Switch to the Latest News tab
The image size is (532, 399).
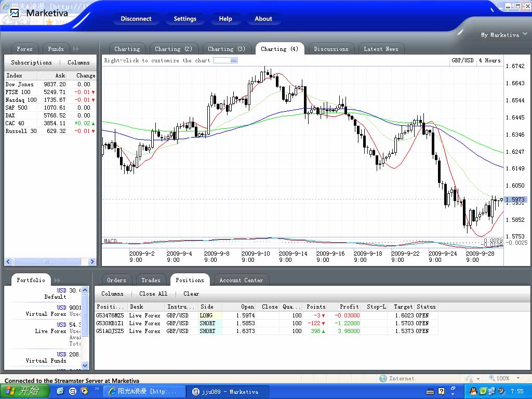pos(381,49)
